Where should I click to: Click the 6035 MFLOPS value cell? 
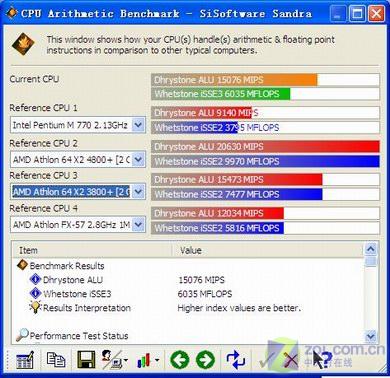(x=205, y=294)
